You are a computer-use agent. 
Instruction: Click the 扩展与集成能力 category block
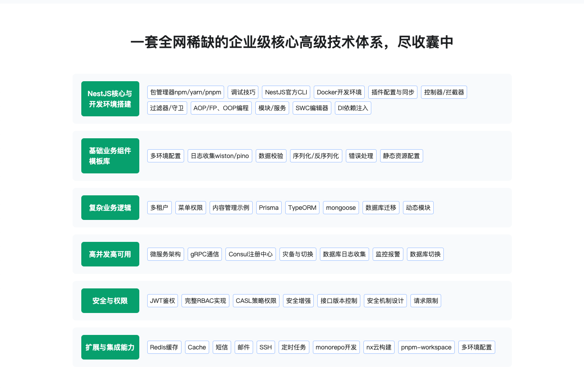[110, 347]
